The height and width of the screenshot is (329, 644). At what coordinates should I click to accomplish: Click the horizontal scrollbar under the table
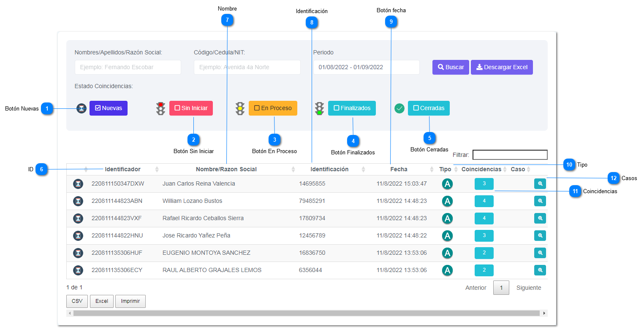click(x=306, y=313)
